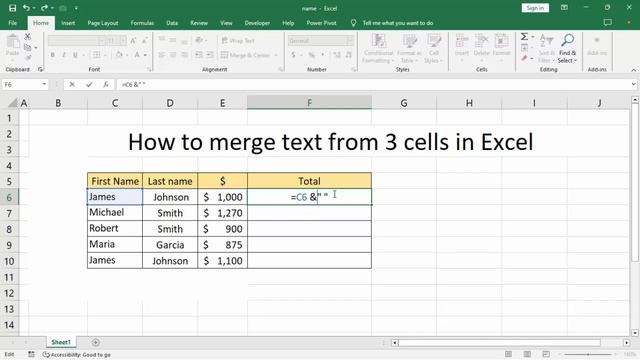Image resolution: width=640 pixels, height=360 pixels.
Task: Select the Sheet1 tab
Action: coord(61,342)
